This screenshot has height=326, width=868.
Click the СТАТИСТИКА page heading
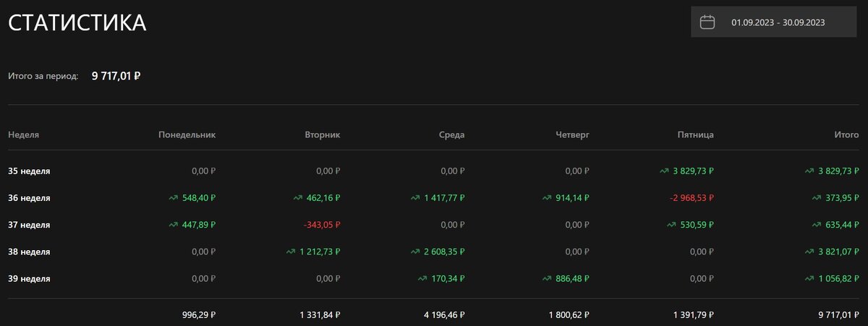(x=77, y=22)
